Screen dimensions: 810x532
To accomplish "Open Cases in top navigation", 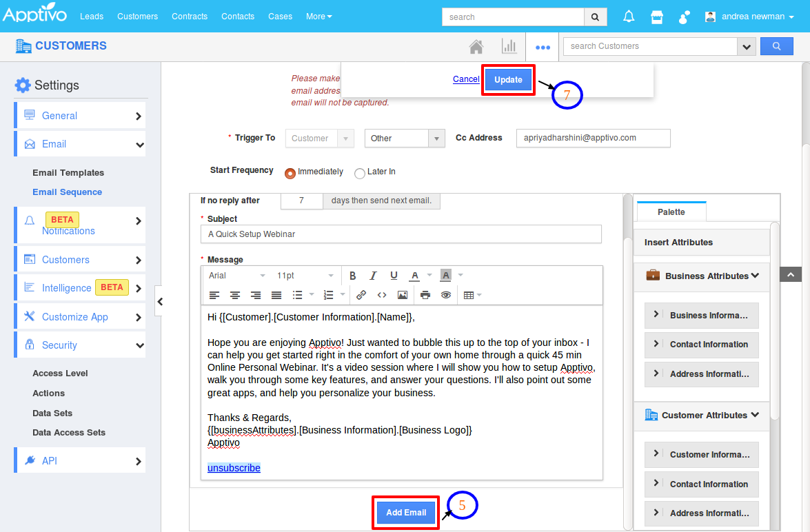I will click(280, 17).
